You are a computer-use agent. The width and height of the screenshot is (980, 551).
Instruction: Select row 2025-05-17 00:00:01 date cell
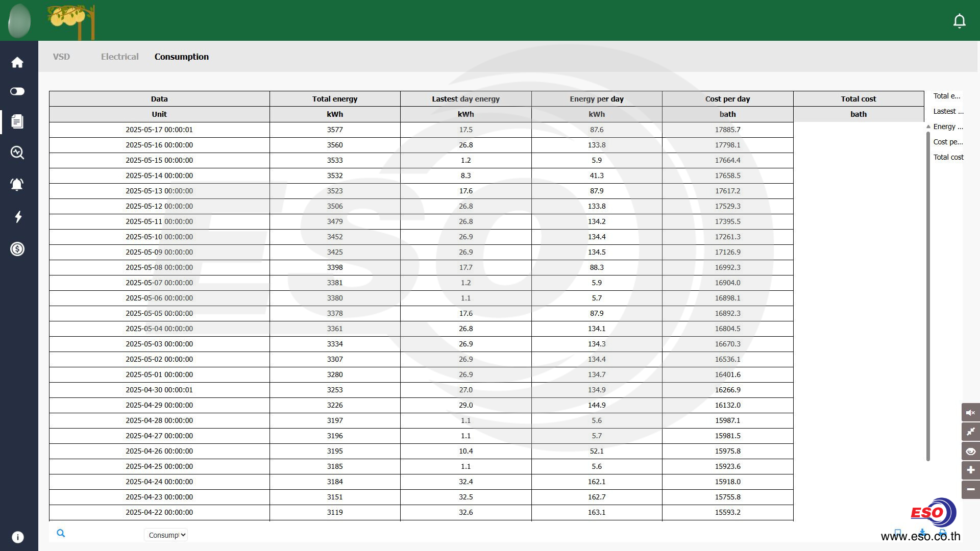click(159, 130)
